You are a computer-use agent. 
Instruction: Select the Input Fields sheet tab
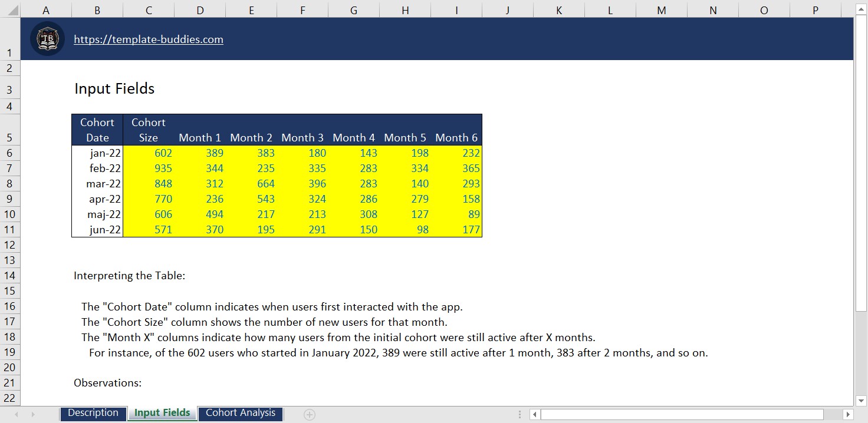point(162,413)
